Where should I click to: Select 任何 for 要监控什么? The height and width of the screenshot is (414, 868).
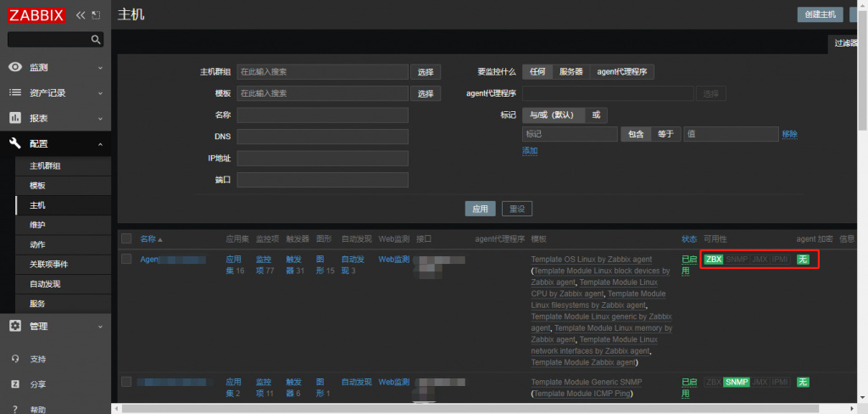click(537, 71)
